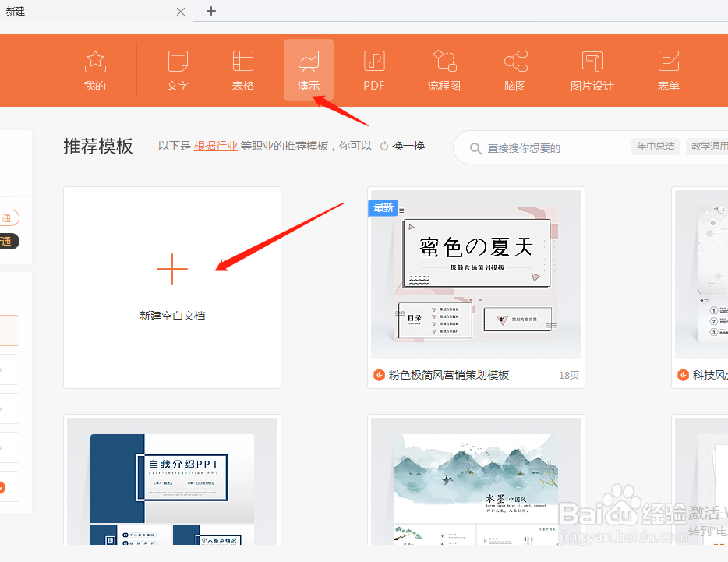Open the 水墨中国风 template thumbnail
The width and height of the screenshot is (728, 562).
476,481
